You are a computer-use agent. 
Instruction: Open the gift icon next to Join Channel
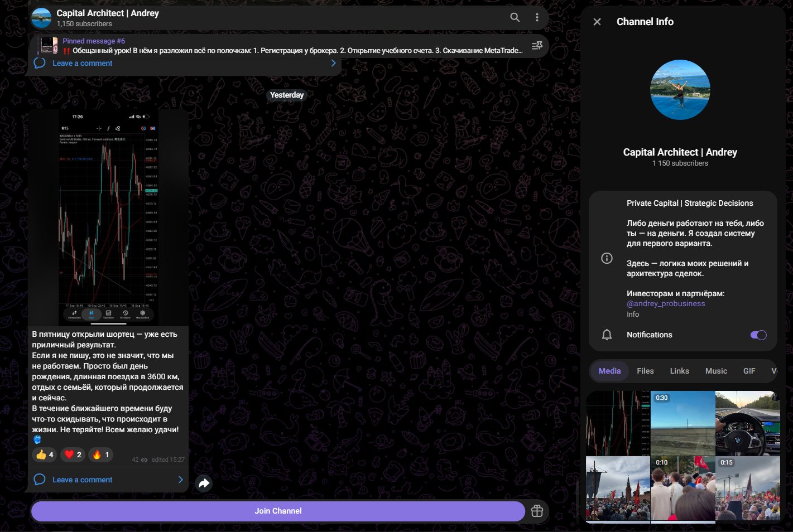point(537,511)
